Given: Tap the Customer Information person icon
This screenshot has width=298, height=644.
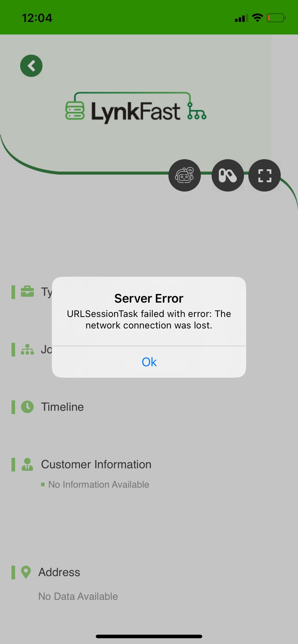Looking at the screenshot, I should tap(27, 464).
